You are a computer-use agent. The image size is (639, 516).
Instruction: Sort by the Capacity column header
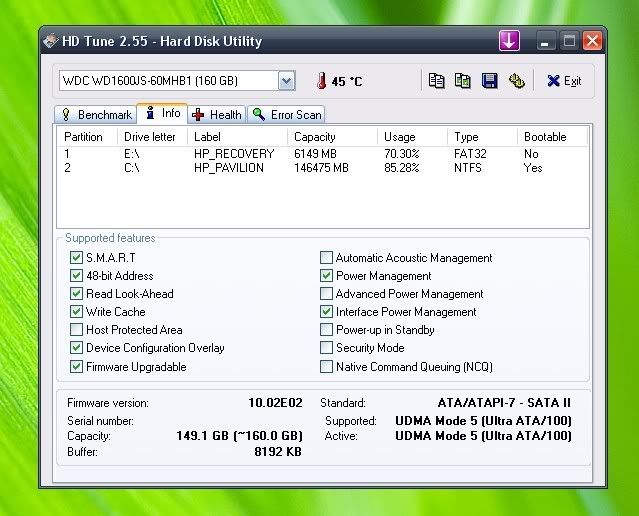[332, 137]
